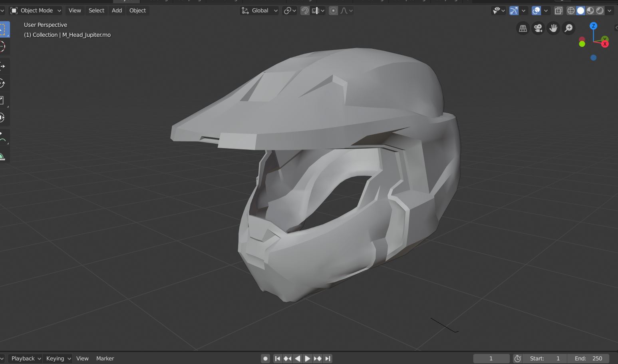Click the red X axis gizmo
Screen dimensions: 618x364
click(x=605, y=44)
